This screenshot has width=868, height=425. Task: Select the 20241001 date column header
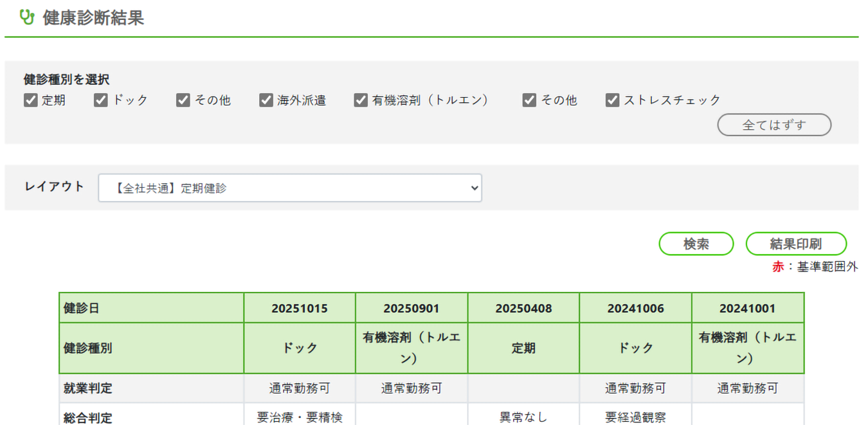[x=747, y=309]
